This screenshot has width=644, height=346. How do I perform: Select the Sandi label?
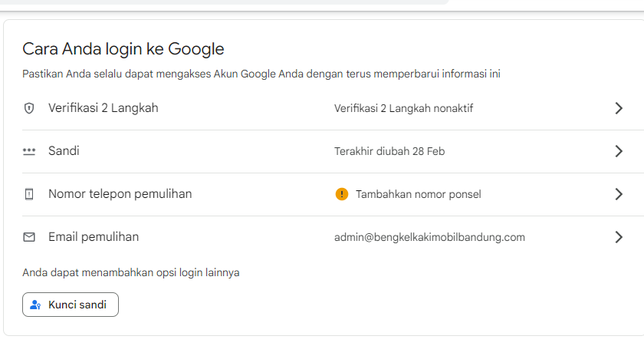[64, 151]
